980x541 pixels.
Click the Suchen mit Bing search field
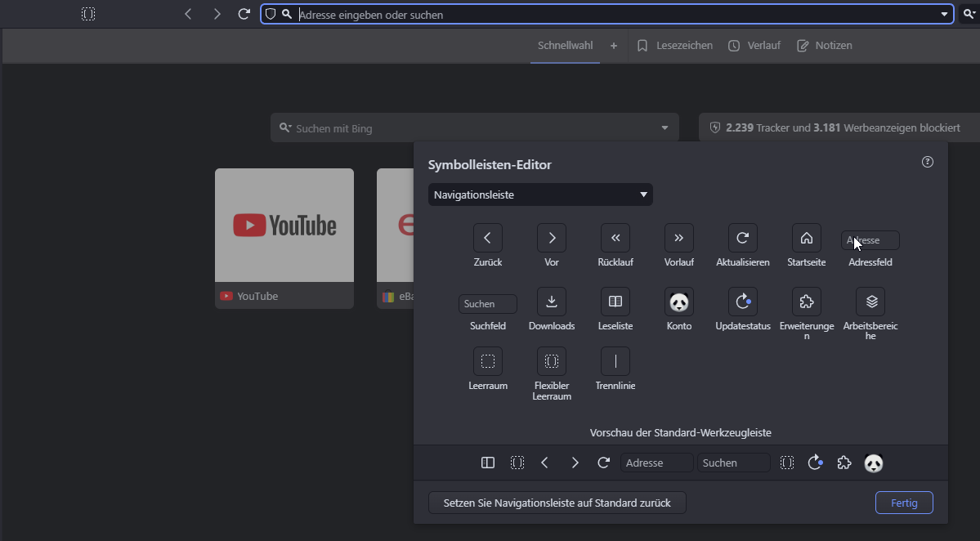coord(475,128)
